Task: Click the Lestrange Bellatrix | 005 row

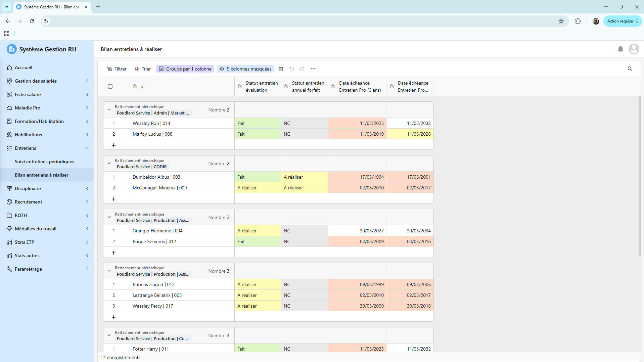Action: [x=268, y=295]
